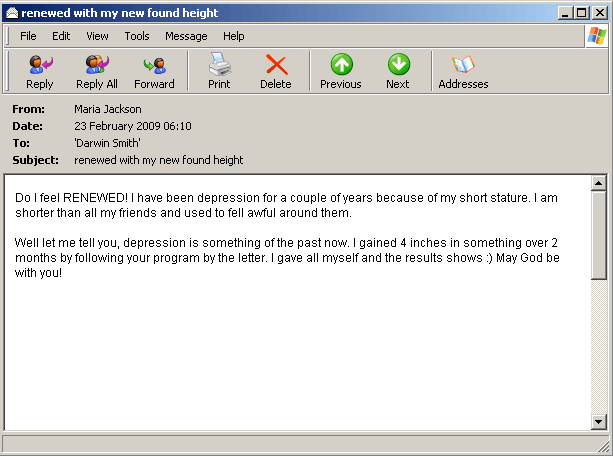Open the Addresses book
This screenshot has height=456, width=613.
click(x=463, y=72)
